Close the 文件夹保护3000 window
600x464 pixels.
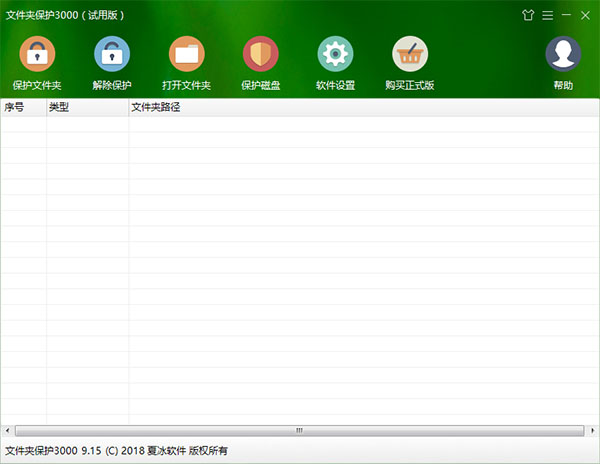tap(586, 16)
